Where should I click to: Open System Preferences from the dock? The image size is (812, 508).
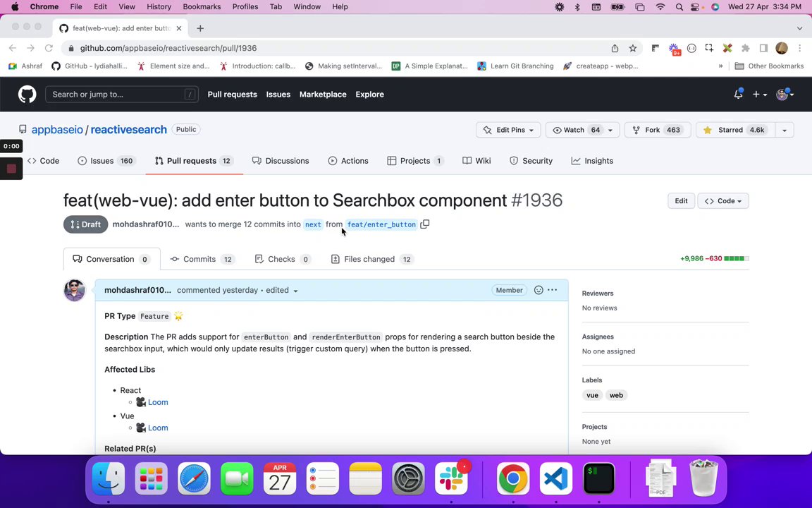pyautogui.click(x=408, y=478)
